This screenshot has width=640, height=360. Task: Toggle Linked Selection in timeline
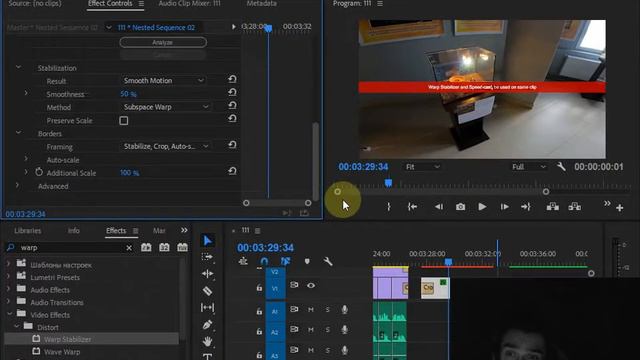coord(285,261)
